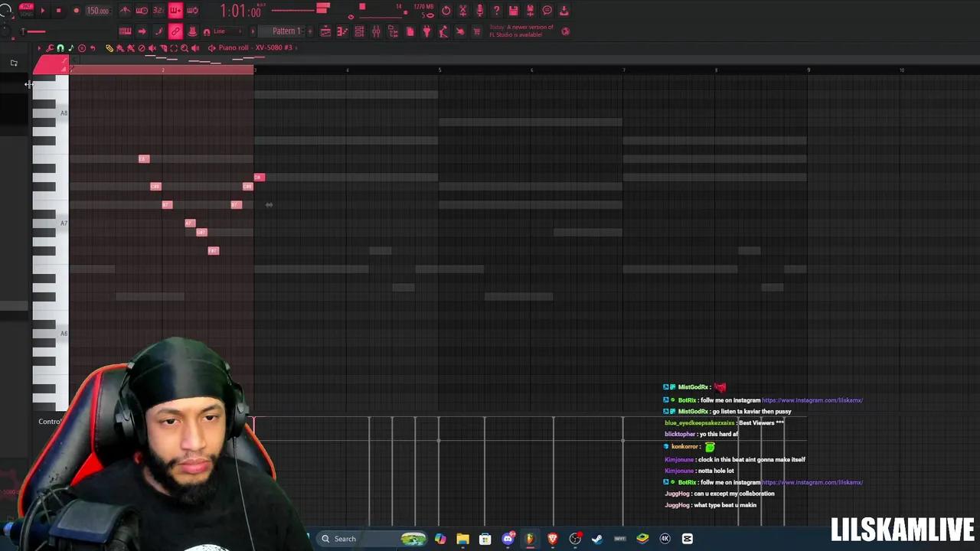Select the Slice tool in piano roll
The height and width of the screenshot is (551, 980).
(x=163, y=47)
